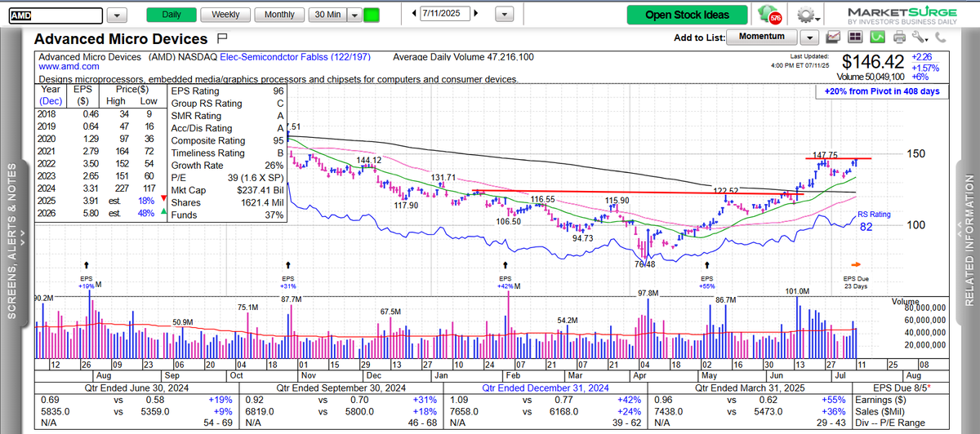Viewport: 980px width, 434px height.
Task: Switch the chart to Monthly view
Action: pyautogui.click(x=279, y=15)
